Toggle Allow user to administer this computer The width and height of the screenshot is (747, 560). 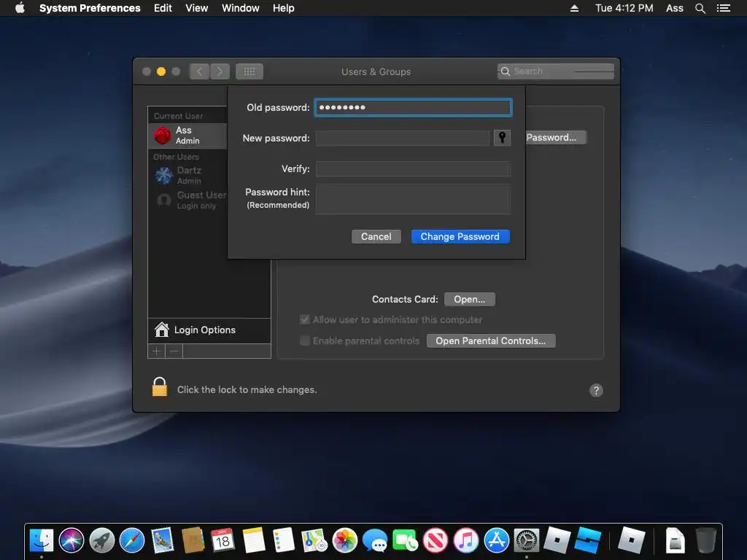tap(305, 319)
